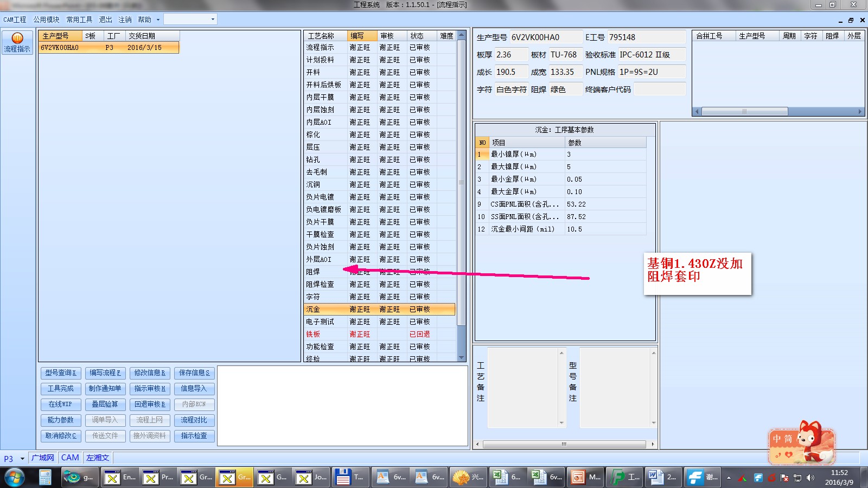Click the 流程对比 button
The width and height of the screenshot is (868, 488).
click(x=194, y=420)
